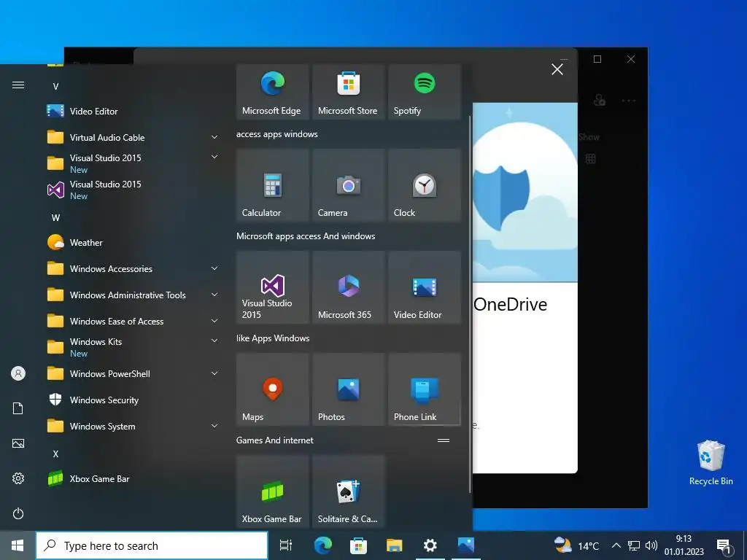Open the user account icon in Start
747x560 pixels.
(18, 373)
